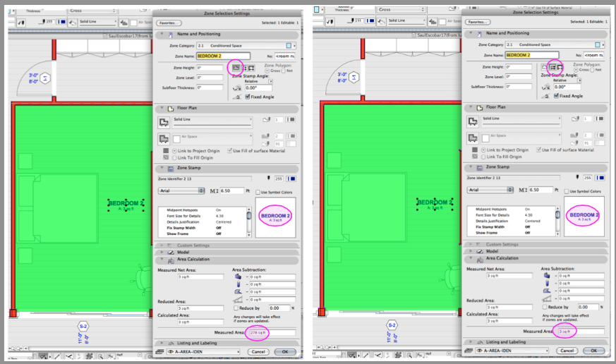Screen dimensions: 616x364
Task: Select reference line construction method icon in left dialog
Action: (x=251, y=68)
